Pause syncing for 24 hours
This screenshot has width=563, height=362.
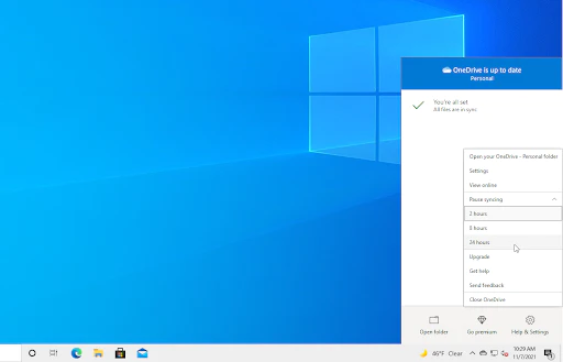(x=513, y=242)
